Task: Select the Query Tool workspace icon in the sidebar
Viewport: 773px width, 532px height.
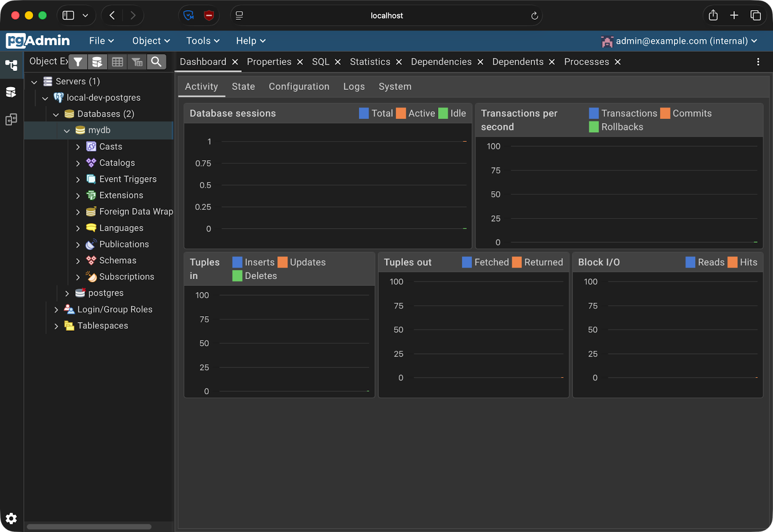Action: [x=11, y=92]
